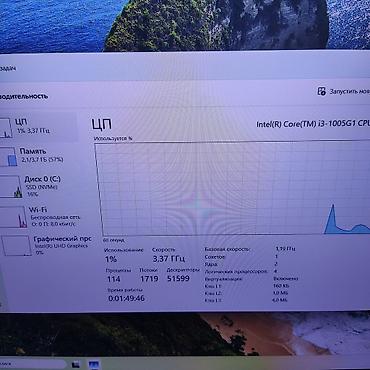The height and width of the screenshot is (370, 370).
Task: Select the ЦП (CPU) performance item
Action: pyautogui.click(x=38, y=127)
